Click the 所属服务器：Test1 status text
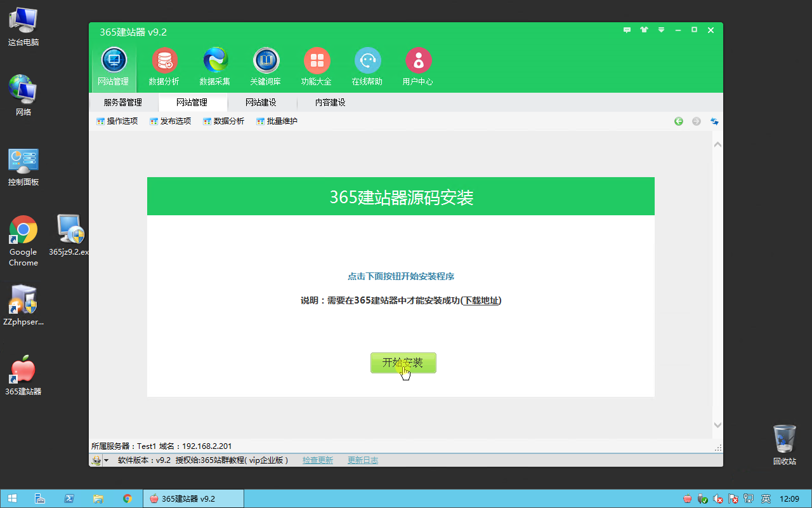 point(124,446)
